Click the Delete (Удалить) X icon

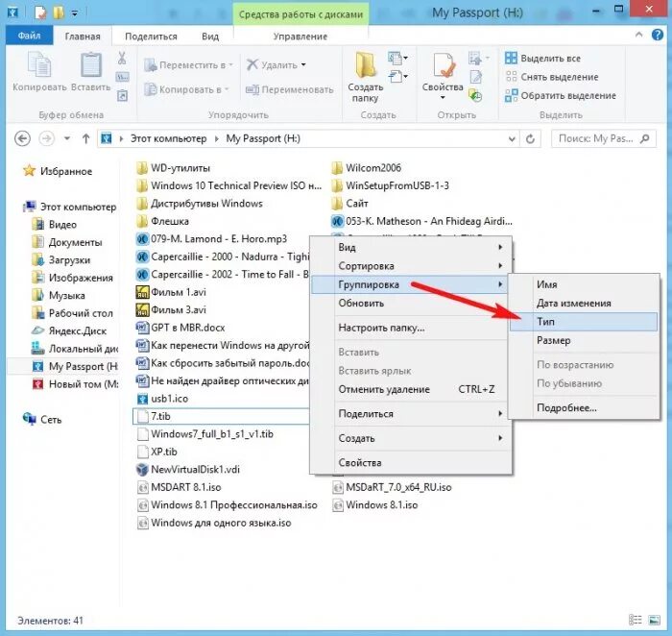pyautogui.click(x=252, y=64)
